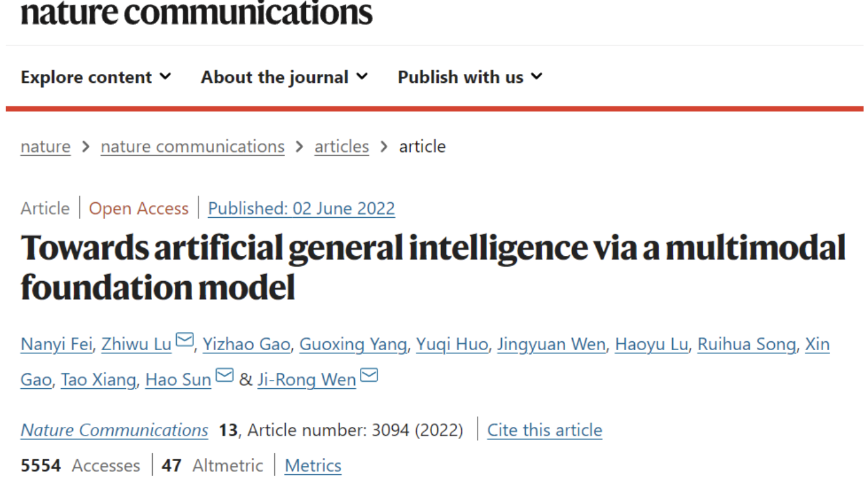Click the email icon next to Hao Sun
868x480 pixels.
[224, 376]
